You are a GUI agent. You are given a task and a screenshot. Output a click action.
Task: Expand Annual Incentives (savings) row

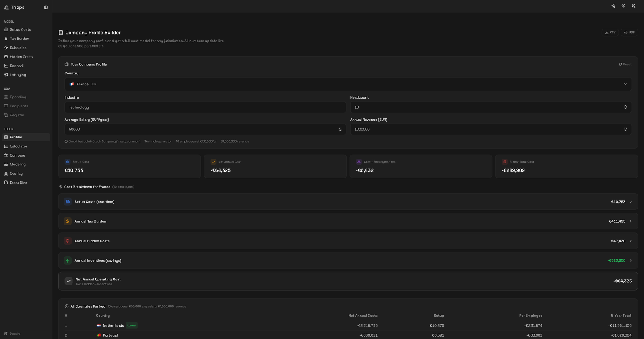tap(348, 260)
